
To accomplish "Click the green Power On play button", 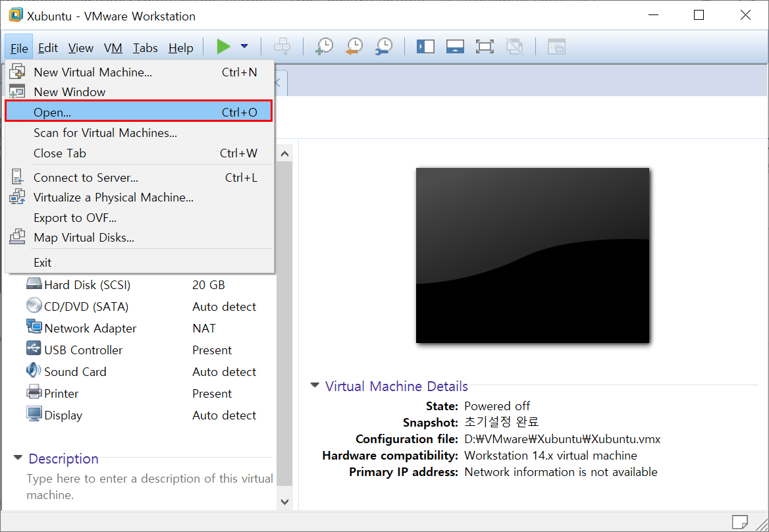I will pos(224,47).
